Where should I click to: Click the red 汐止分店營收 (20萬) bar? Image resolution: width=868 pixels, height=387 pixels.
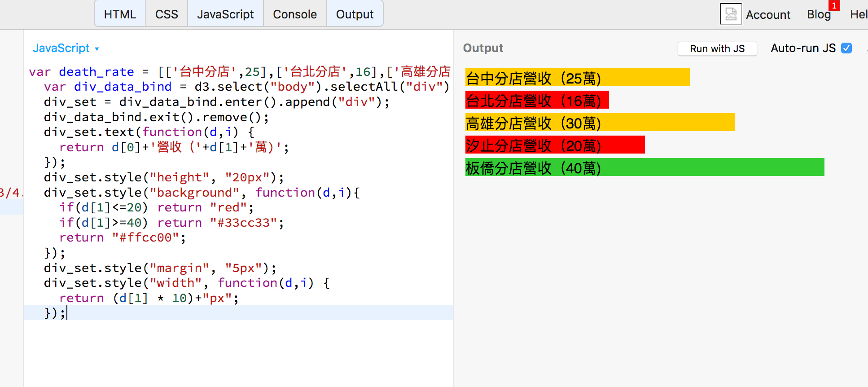(x=555, y=145)
